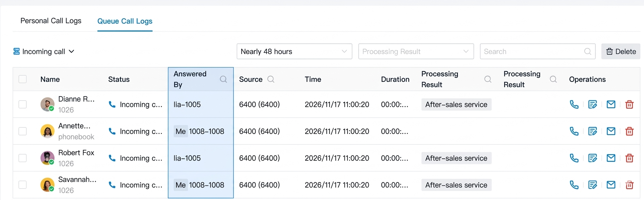Click the Status column header
This screenshot has width=644, height=200.
click(119, 79)
